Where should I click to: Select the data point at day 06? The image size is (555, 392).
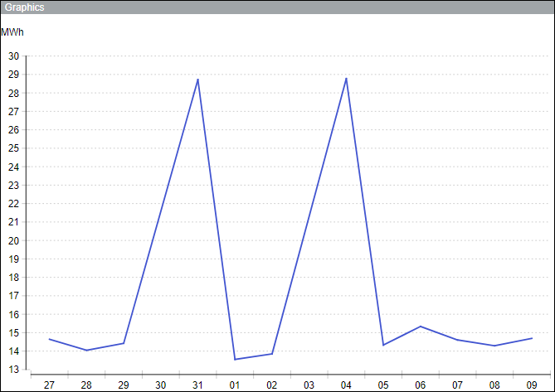click(x=421, y=327)
